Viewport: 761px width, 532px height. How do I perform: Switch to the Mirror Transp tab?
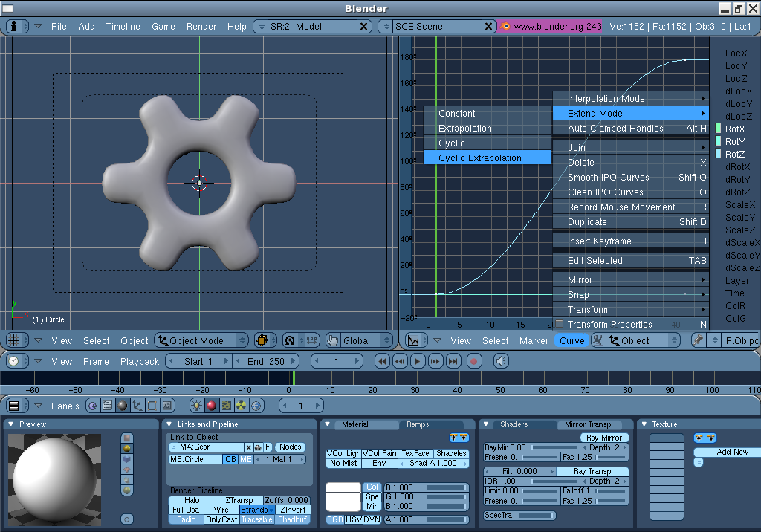tap(588, 424)
